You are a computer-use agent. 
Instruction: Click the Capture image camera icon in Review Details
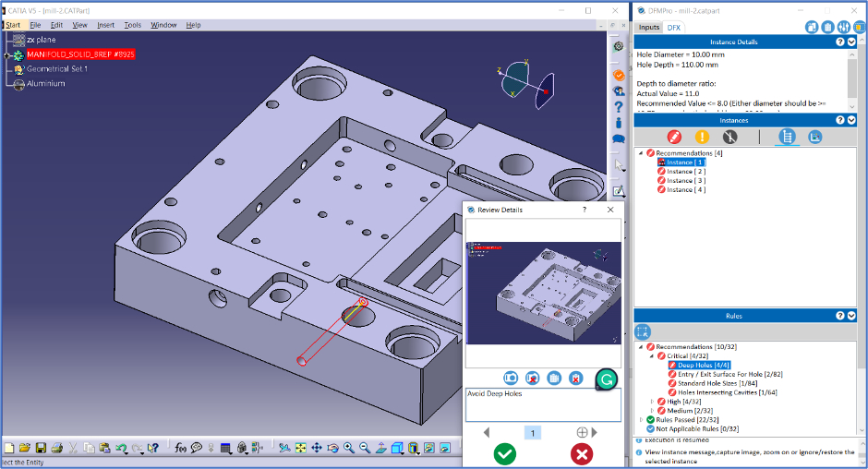pyautogui.click(x=511, y=379)
